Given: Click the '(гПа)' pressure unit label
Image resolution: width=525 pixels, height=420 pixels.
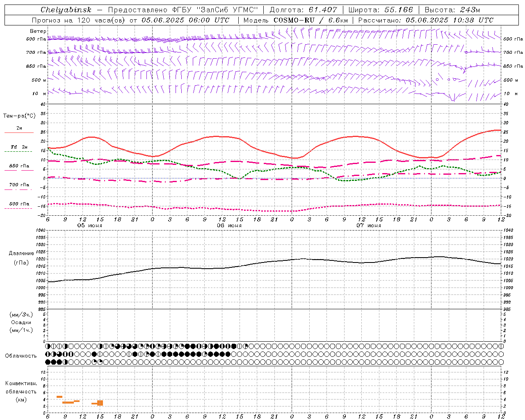Looking at the screenshot, I should point(21,263).
